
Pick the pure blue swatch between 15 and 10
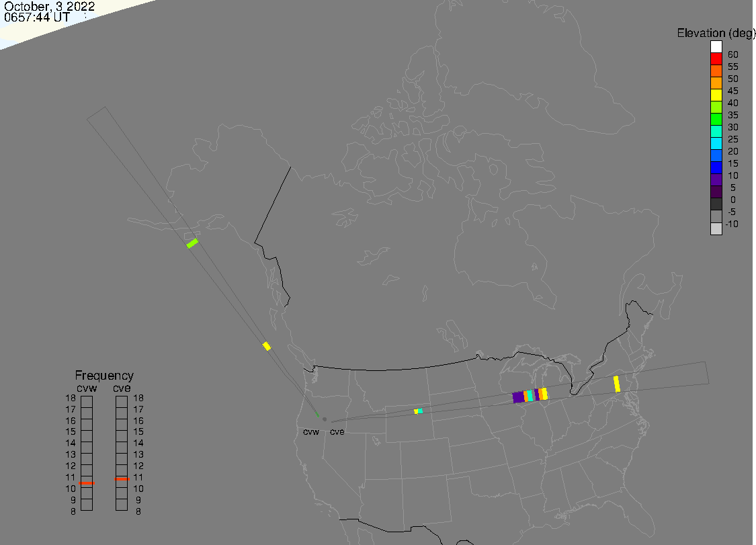point(716,167)
